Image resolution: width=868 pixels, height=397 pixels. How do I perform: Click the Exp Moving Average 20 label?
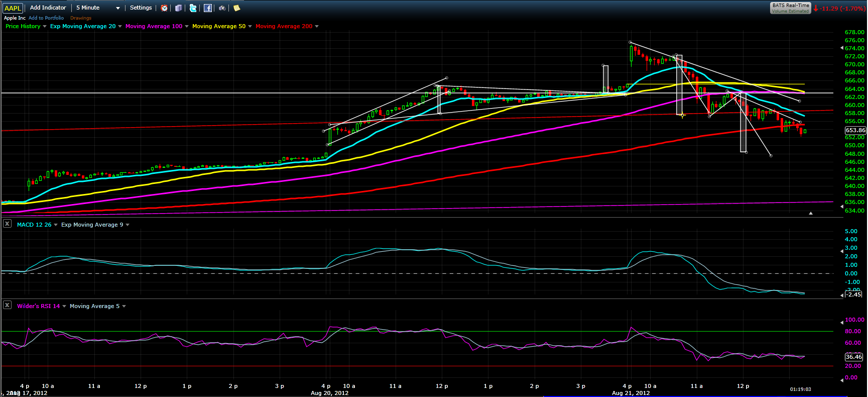83,26
